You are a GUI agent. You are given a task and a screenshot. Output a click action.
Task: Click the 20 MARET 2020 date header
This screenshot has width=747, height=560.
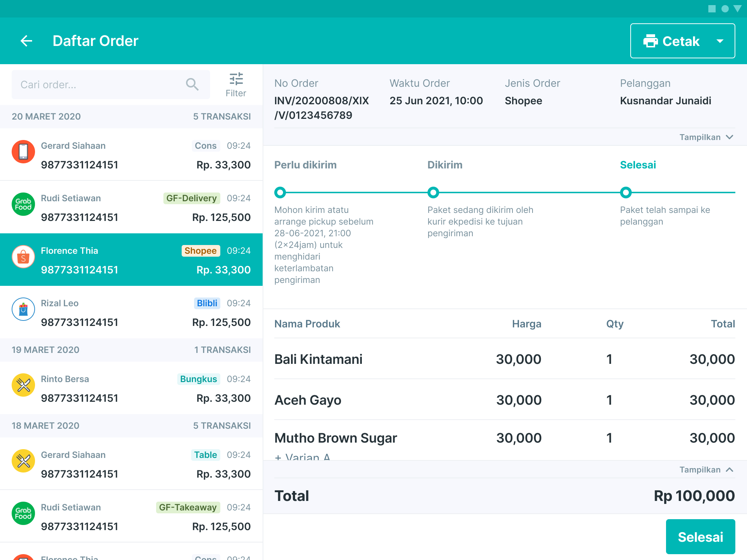coord(131,117)
